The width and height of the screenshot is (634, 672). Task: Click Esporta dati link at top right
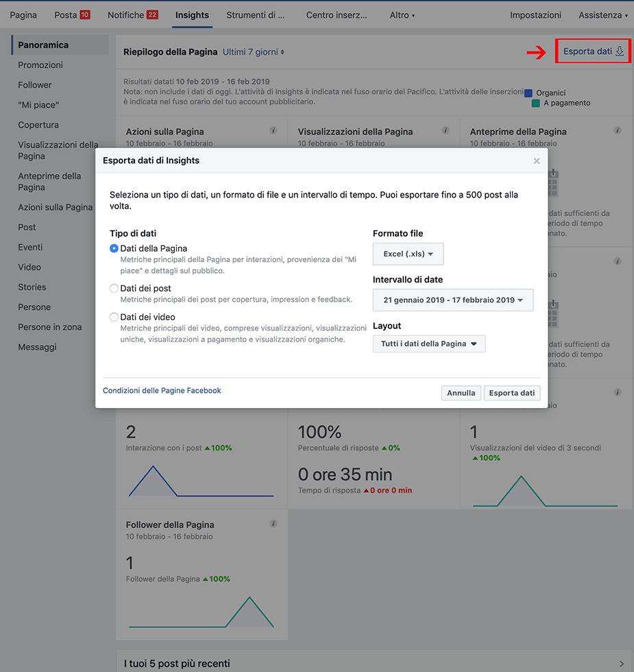(x=593, y=51)
